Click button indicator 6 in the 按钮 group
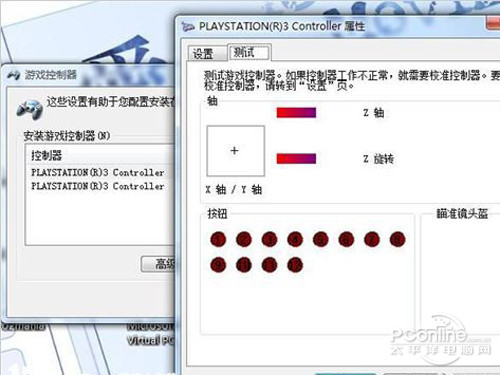 [x=346, y=239]
